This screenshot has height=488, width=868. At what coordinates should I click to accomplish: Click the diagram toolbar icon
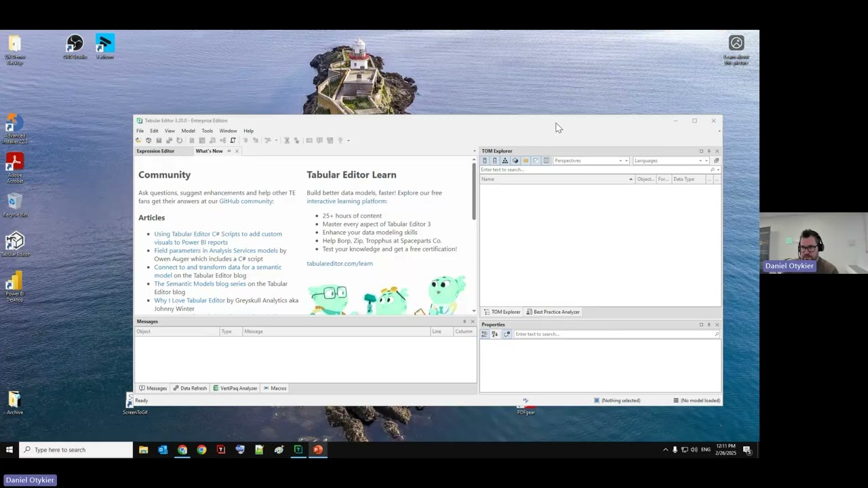[x=223, y=140]
